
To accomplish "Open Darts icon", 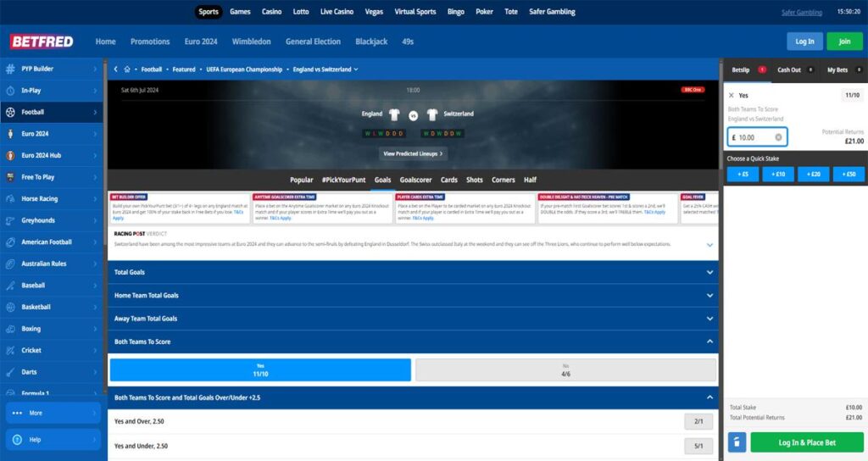I will [x=10, y=373].
